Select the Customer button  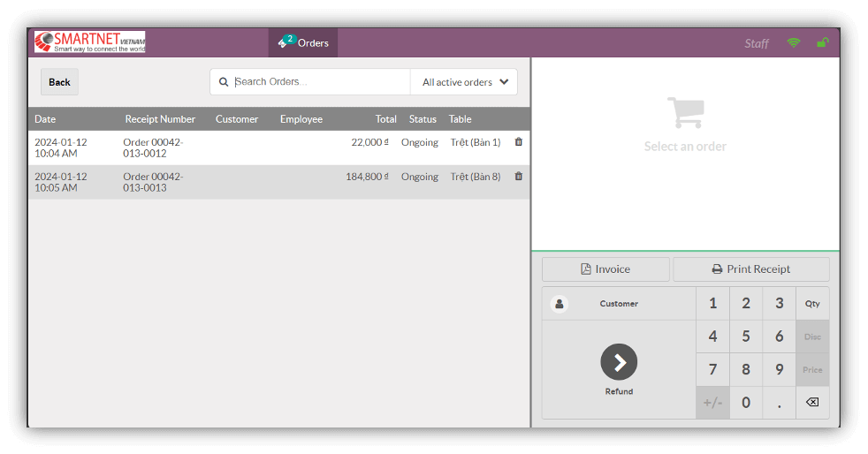pyautogui.click(x=619, y=304)
